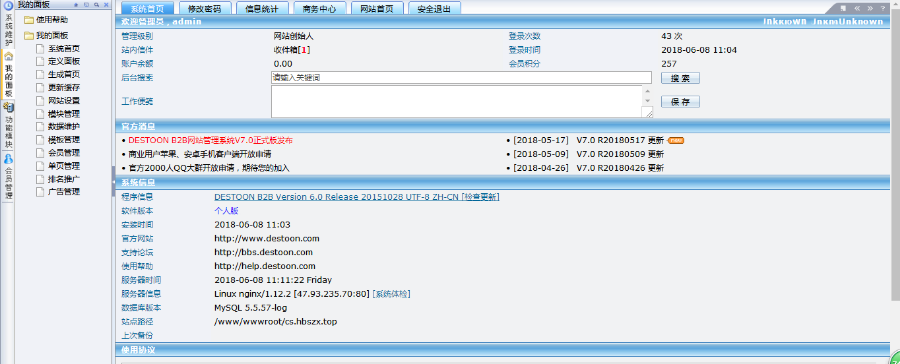
Task: Open the 功能模块 sidebar icon
Action: coord(8,107)
